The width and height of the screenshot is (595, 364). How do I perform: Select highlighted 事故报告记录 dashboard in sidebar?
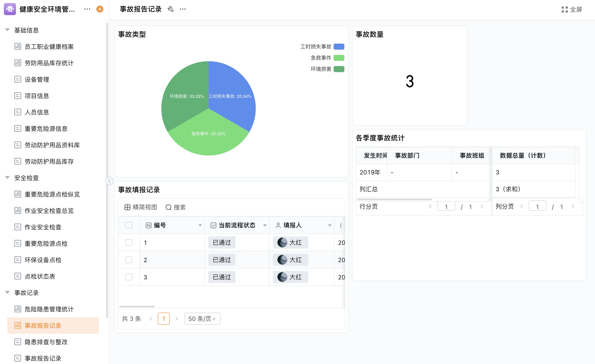(x=53, y=326)
